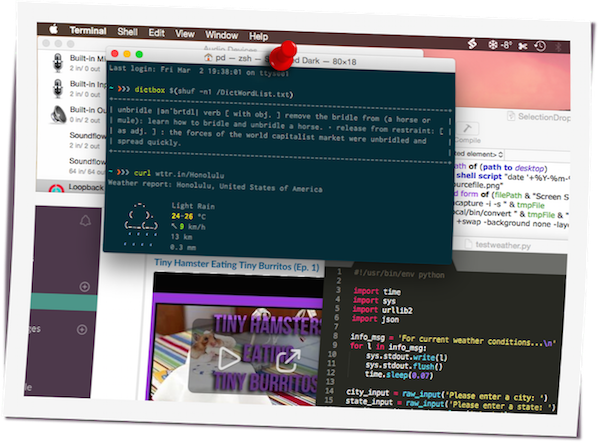The width and height of the screenshot is (600, 442).
Task: Select Soundflow device with 64 in/ 64 out
Action: pos(71,166)
